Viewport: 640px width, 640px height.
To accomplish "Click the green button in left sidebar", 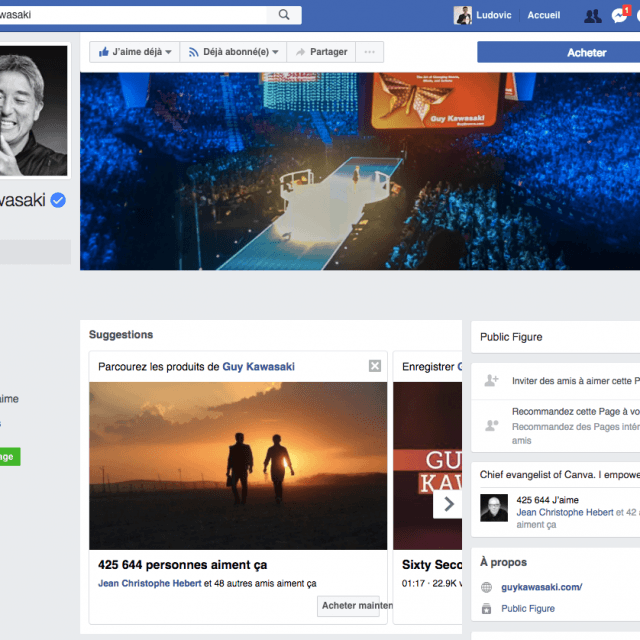I will coord(10,457).
